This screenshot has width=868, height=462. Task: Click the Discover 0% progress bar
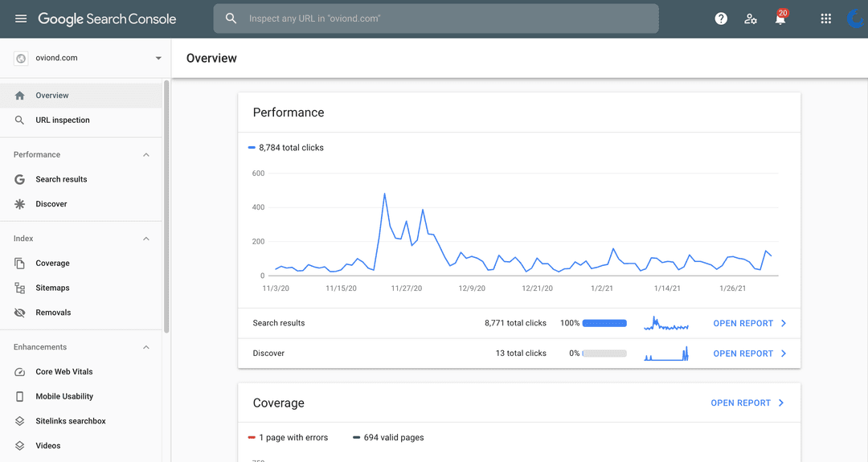604,354
